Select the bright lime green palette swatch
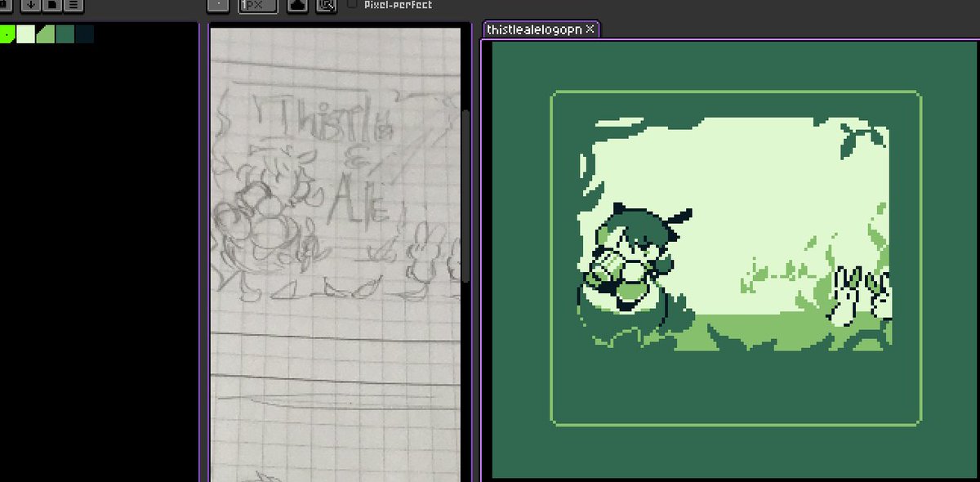 (x=7, y=34)
